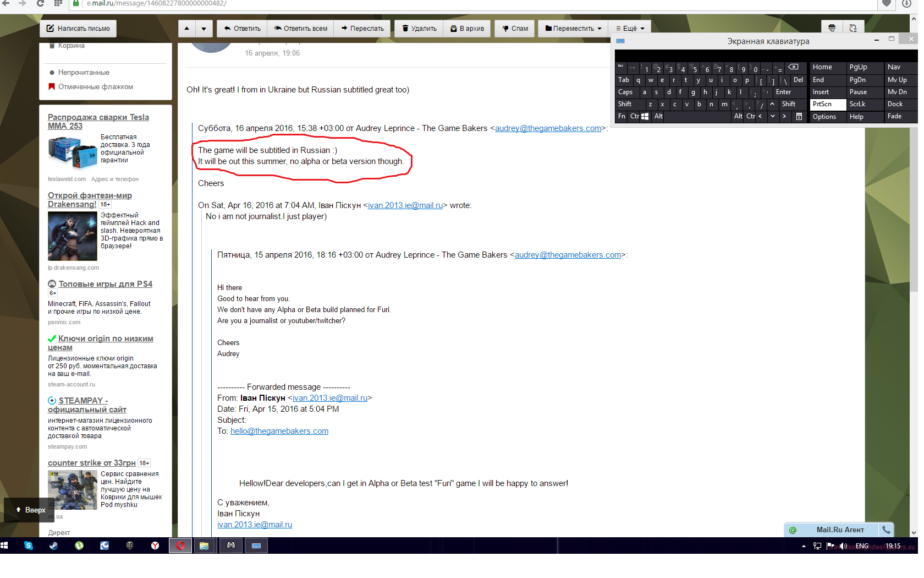Click the context menu key on on-screen keyboard
The height and width of the screenshot is (578, 924).
(799, 117)
